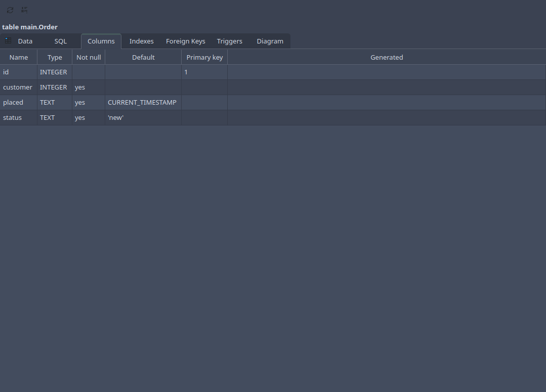Screen dimensions: 546x392
Task: Sort by the Name column header
Action: coord(18,58)
